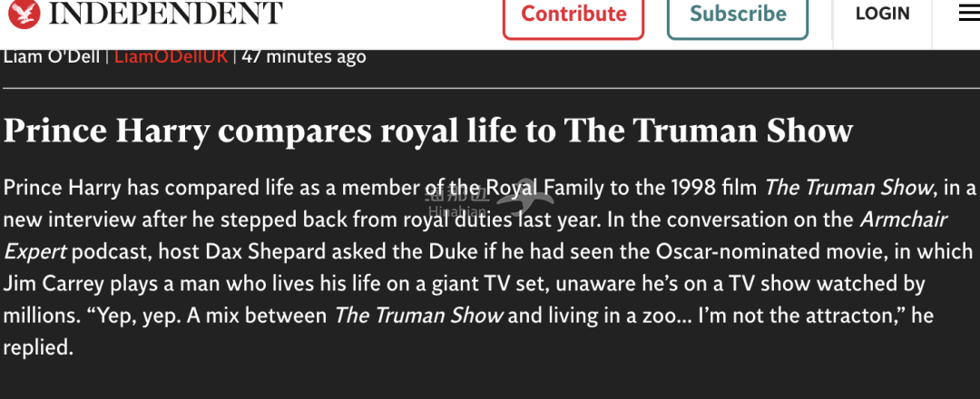Open the LiamODellUK handle link
This screenshot has height=399, width=980.
[x=171, y=56]
